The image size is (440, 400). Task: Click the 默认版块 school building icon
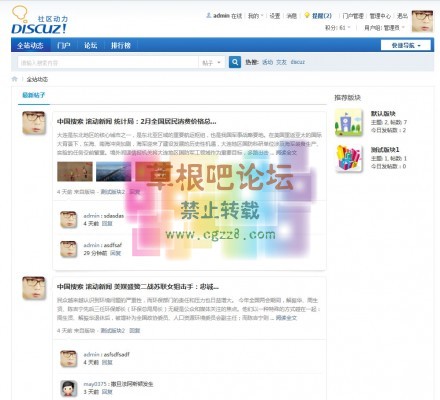(x=349, y=122)
